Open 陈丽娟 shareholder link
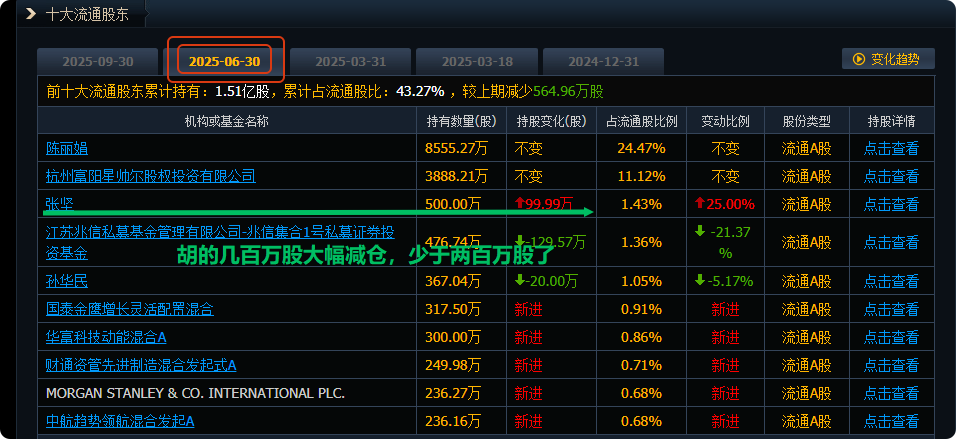 (67, 148)
